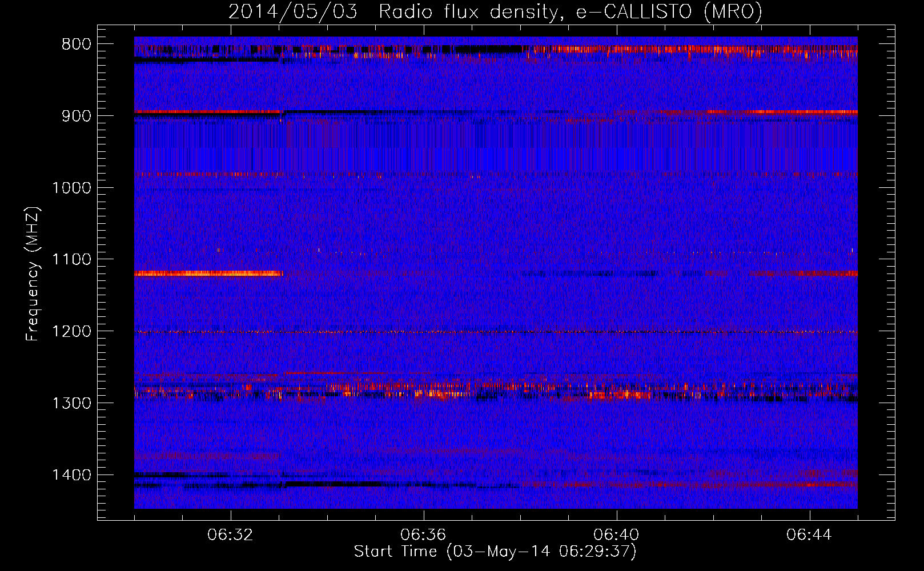Click the '06:40' time axis label
Screen dimensions: 924x571
[616, 535]
